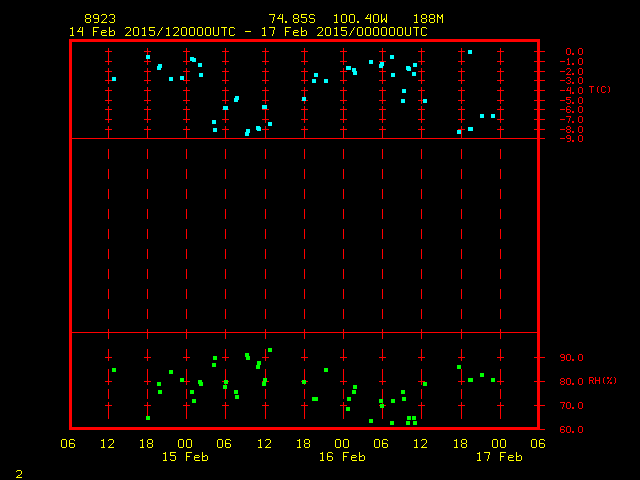Click the -9.0 temperature tick label
This screenshot has height=480, width=640.
click(572, 138)
